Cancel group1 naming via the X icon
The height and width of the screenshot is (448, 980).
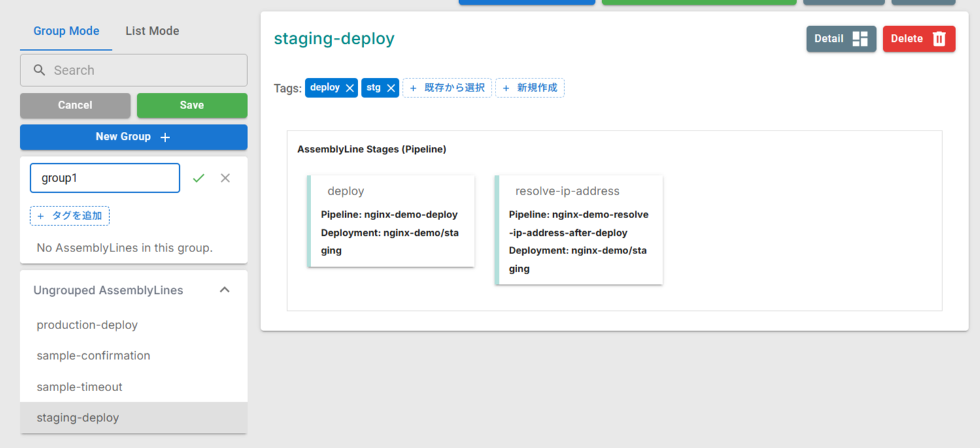pyautogui.click(x=225, y=178)
